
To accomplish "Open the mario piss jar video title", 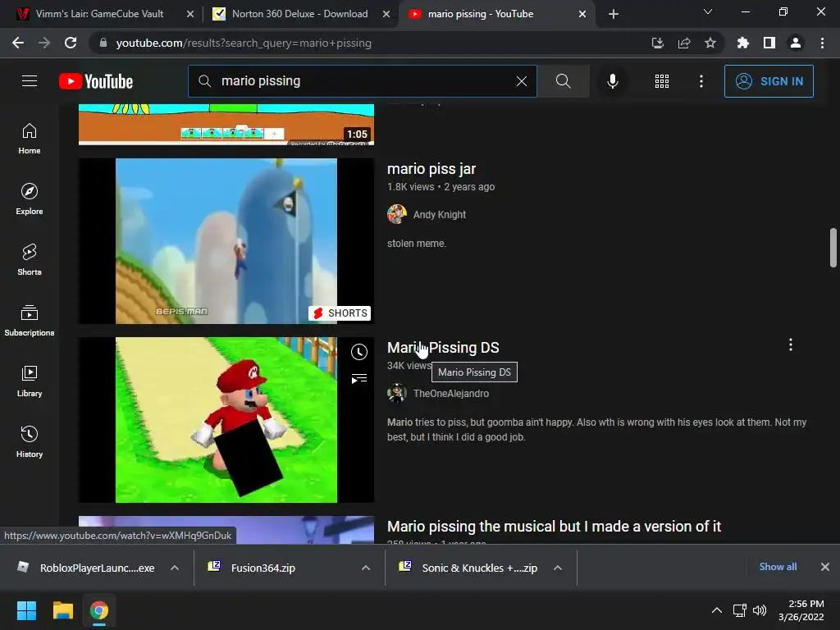I will [x=431, y=169].
